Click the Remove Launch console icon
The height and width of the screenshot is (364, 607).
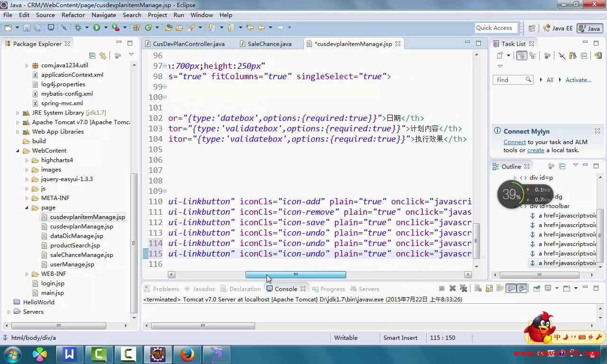pyautogui.click(x=452, y=288)
